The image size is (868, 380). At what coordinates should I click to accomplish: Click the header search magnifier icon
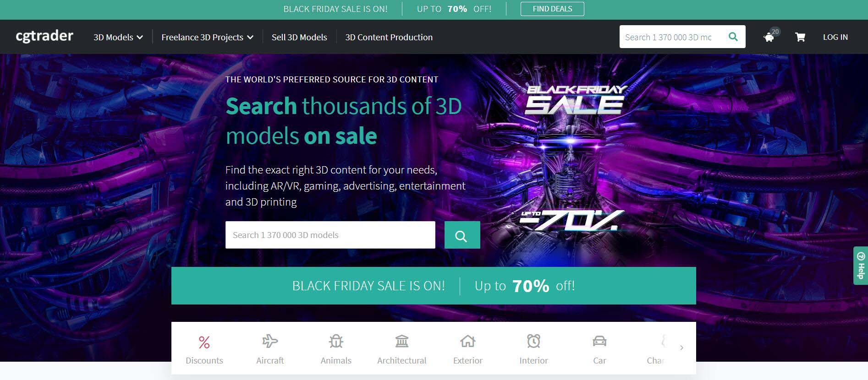733,37
